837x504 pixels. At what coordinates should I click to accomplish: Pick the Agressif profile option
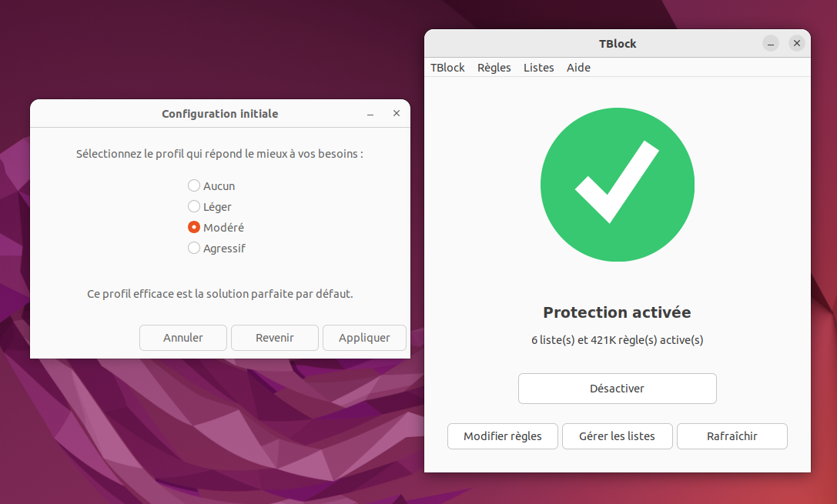click(194, 249)
